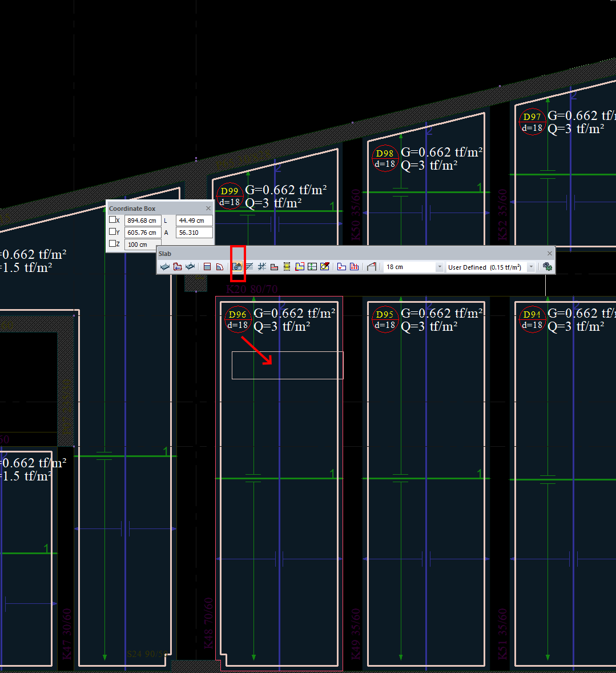The image size is (616, 673).
Task: Select the D96 slab label circle
Action: pyautogui.click(x=237, y=319)
